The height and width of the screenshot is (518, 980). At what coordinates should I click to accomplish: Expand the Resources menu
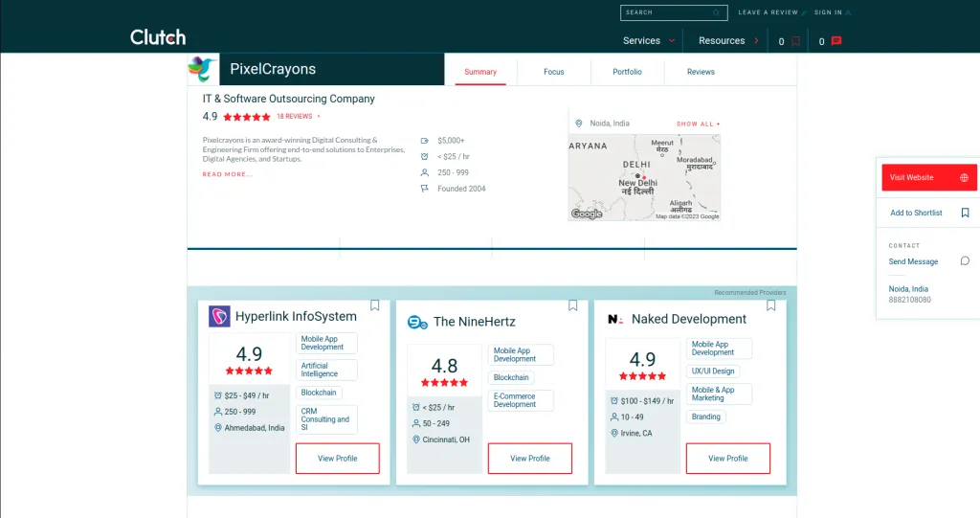[728, 40]
